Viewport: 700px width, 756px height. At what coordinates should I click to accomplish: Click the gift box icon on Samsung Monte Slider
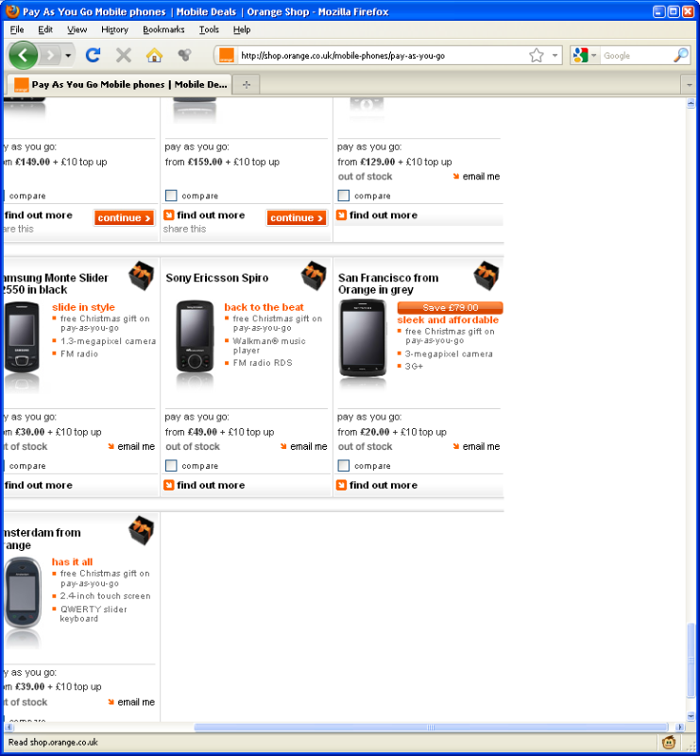coord(142,276)
